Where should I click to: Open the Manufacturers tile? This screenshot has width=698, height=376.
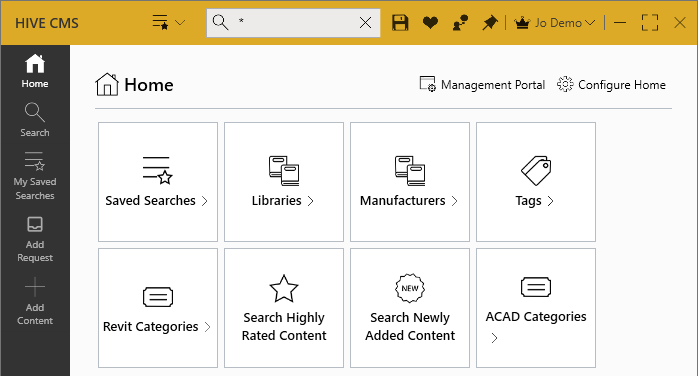point(410,182)
